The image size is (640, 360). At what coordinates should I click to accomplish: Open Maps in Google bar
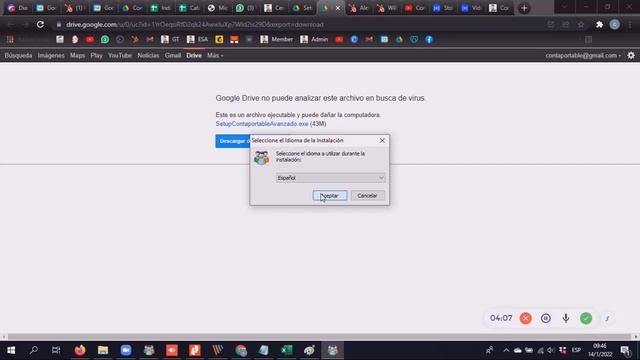click(x=77, y=56)
